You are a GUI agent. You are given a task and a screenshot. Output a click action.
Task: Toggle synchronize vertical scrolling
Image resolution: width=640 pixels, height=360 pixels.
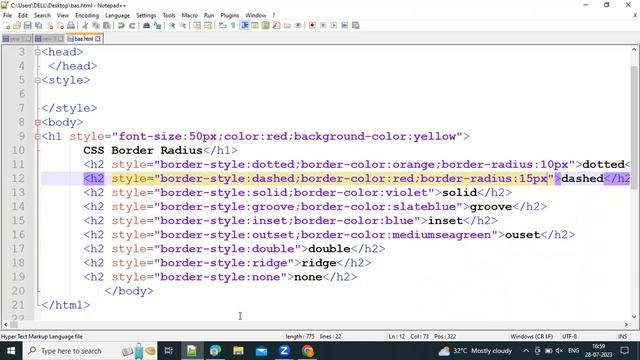197,25
